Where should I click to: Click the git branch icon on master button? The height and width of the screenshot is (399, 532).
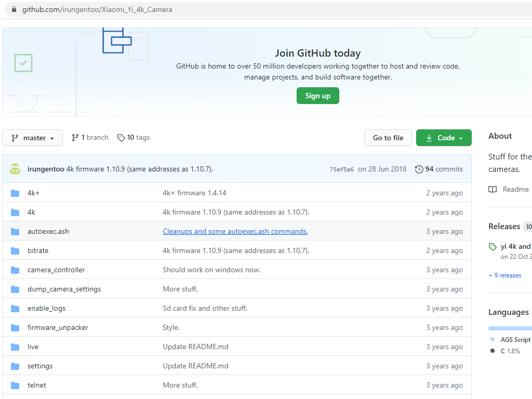click(x=15, y=138)
